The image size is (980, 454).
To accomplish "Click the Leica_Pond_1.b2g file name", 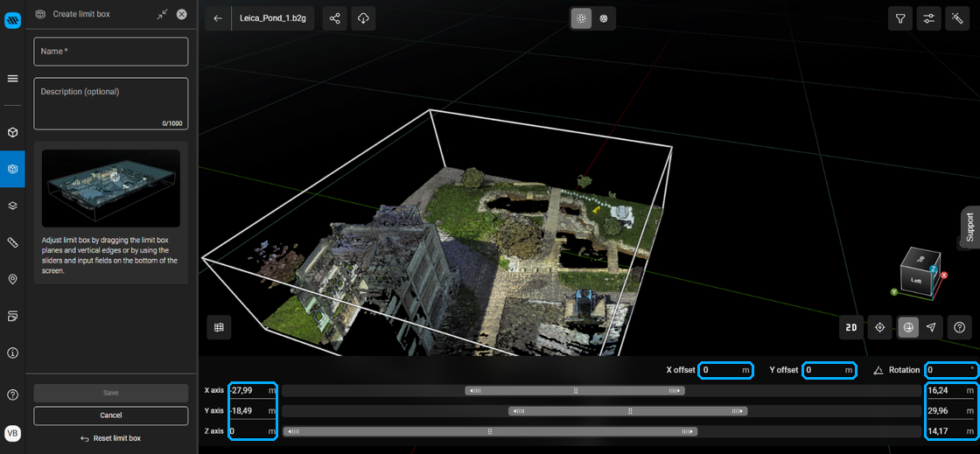I will coord(272,18).
